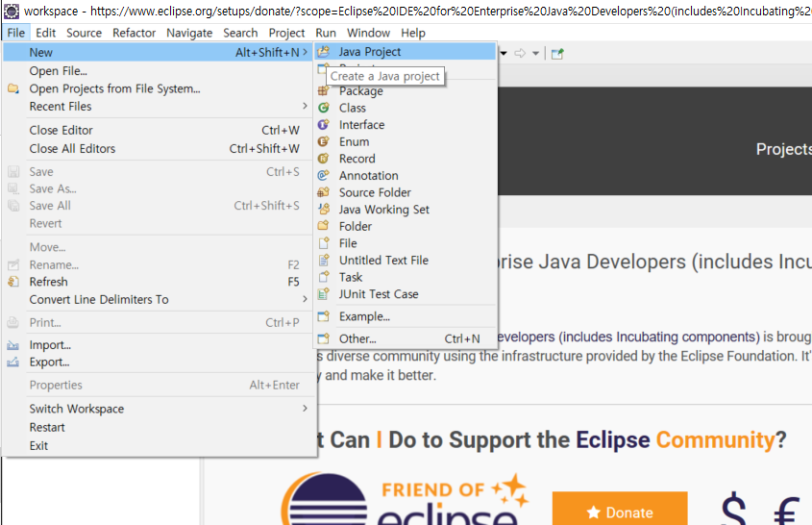
Task: Open the Window menu
Action: coord(368,33)
